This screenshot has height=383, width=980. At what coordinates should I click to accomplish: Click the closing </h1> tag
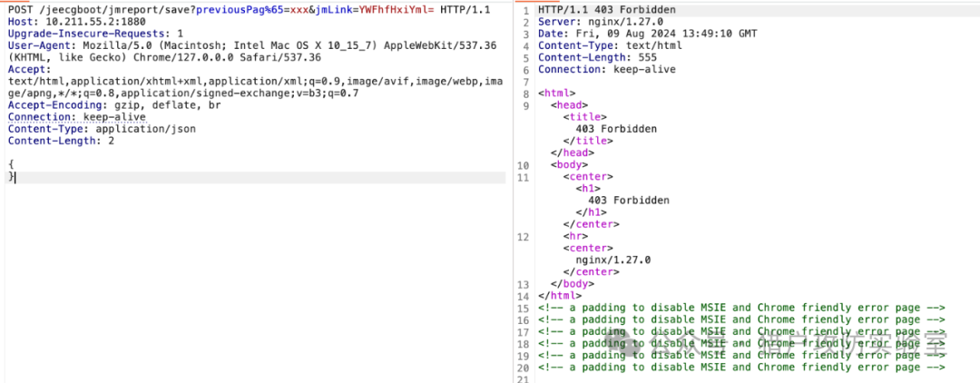click(x=591, y=212)
